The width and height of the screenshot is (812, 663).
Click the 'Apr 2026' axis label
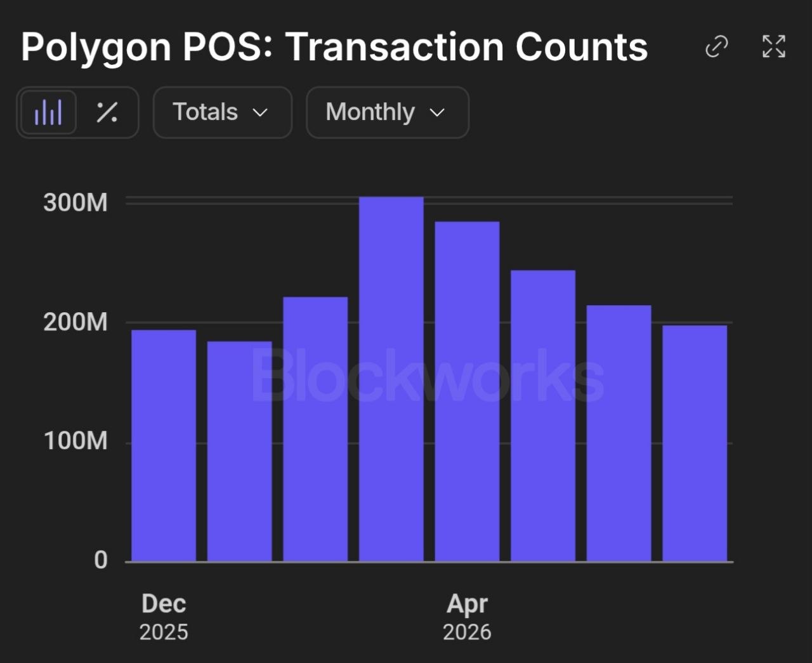click(467, 617)
